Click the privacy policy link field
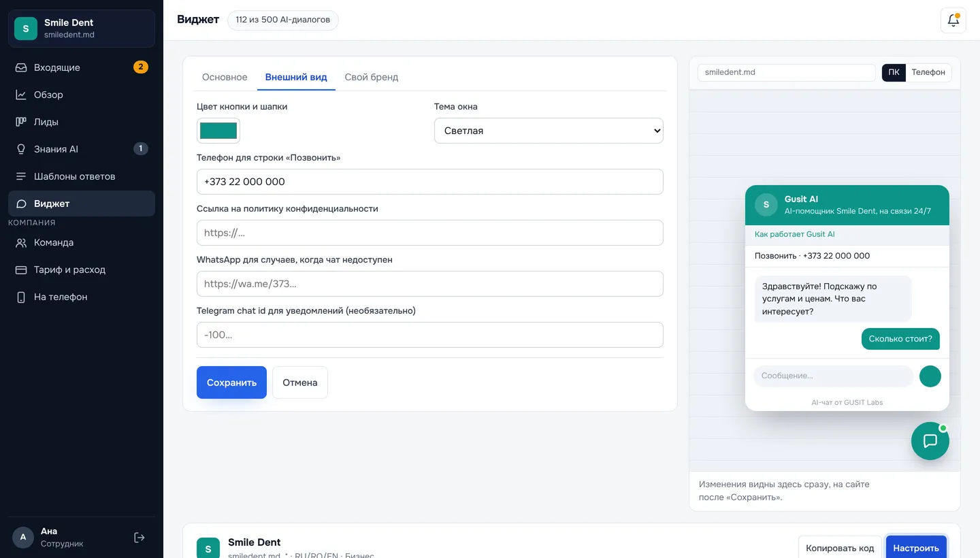Image resolution: width=980 pixels, height=558 pixels. click(x=430, y=233)
